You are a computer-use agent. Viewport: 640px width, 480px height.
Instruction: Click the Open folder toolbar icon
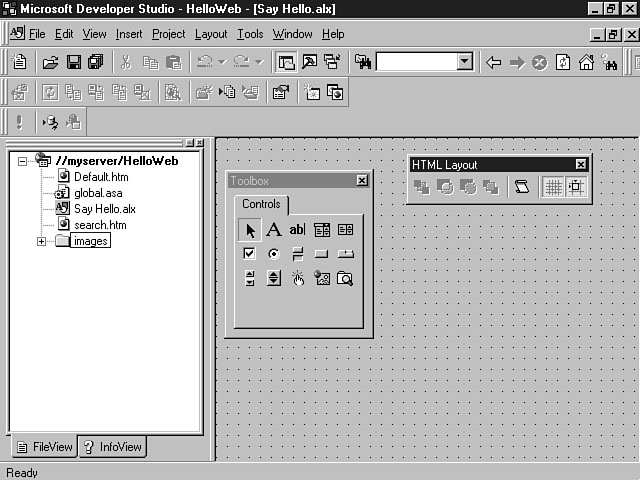point(50,62)
